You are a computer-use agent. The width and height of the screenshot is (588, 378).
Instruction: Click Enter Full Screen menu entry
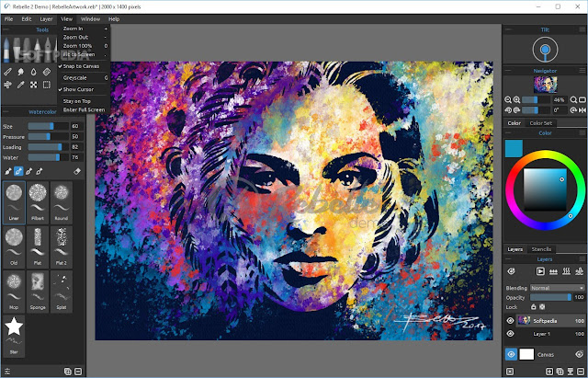[x=84, y=109]
